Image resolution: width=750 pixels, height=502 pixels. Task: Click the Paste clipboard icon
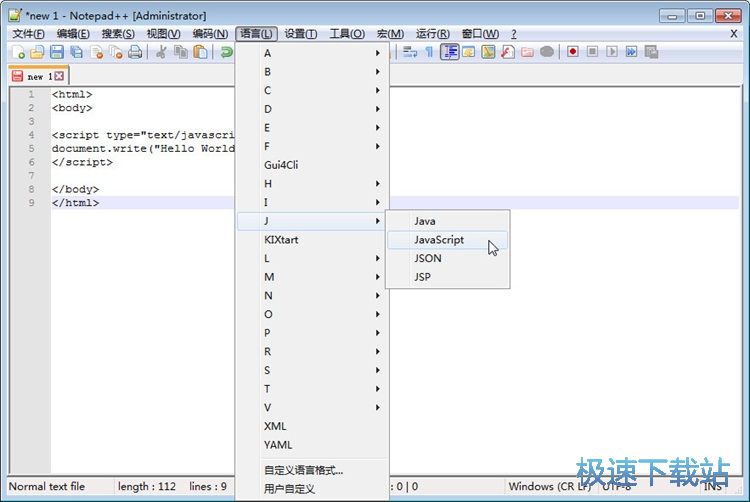200,52
